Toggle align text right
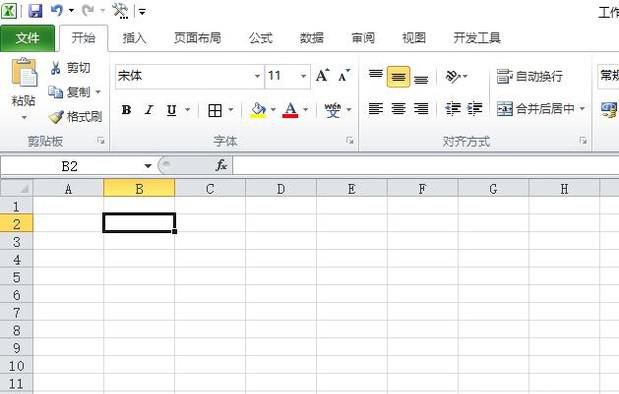This screenshot has height=394, width=619. point(421,108)
